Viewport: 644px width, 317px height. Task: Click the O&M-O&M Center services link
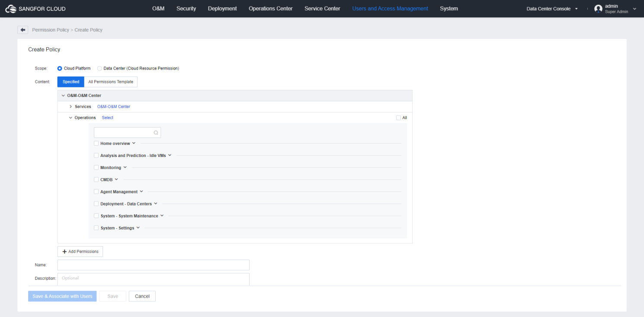[x=114, y=107]
